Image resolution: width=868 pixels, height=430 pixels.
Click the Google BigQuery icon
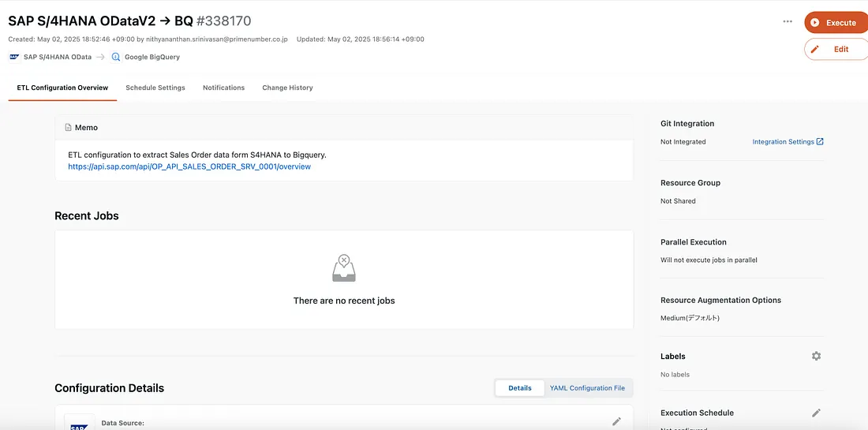coord(116,57)
